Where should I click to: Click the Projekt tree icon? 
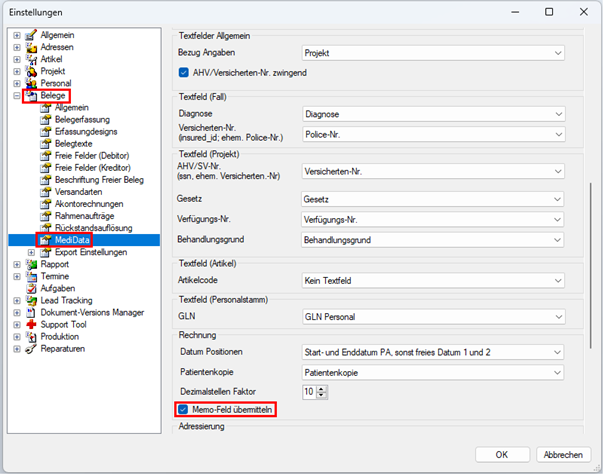pos(31,71)
